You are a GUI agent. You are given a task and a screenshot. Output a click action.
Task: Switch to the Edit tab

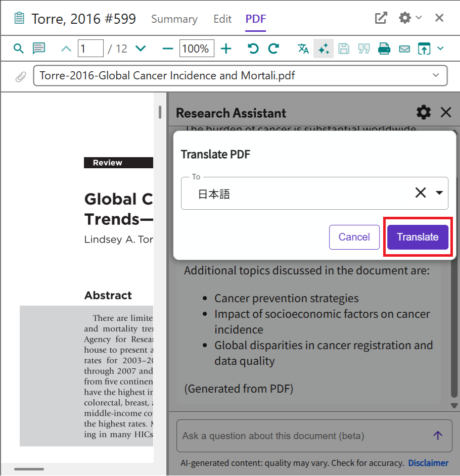[222, 19]
